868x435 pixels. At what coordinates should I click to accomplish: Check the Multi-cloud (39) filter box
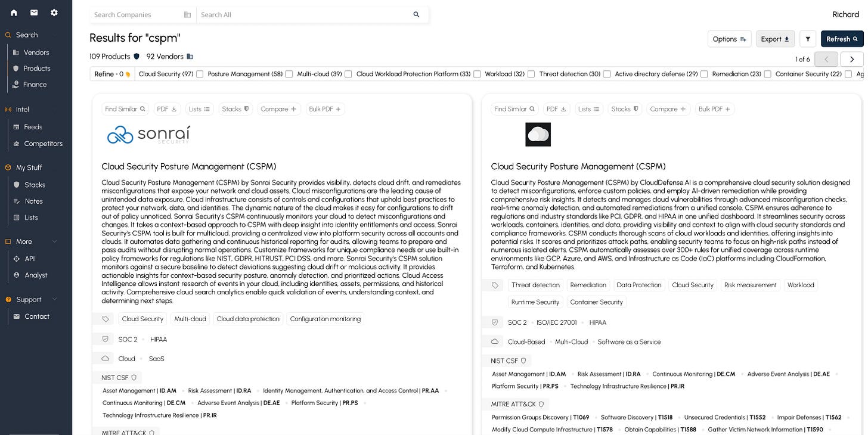[x=348, y=74]
